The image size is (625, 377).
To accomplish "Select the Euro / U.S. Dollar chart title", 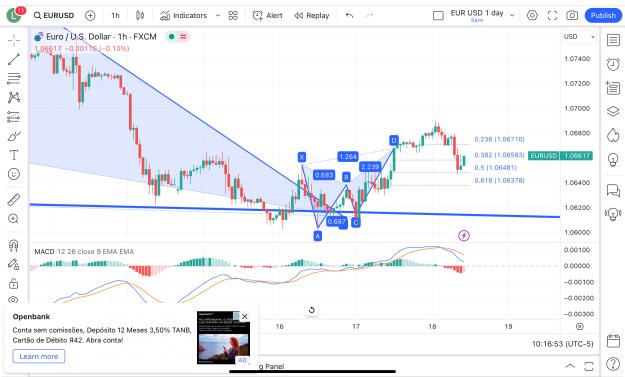I will tap(101, 37).
